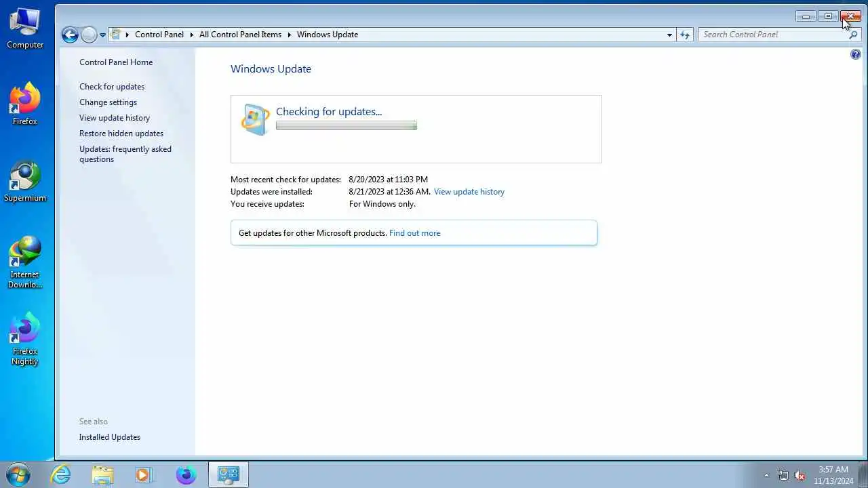Screen dimensions: 868x488
Task: Click the Control Panel icon in the address bar
Action: tap(116, 35)
